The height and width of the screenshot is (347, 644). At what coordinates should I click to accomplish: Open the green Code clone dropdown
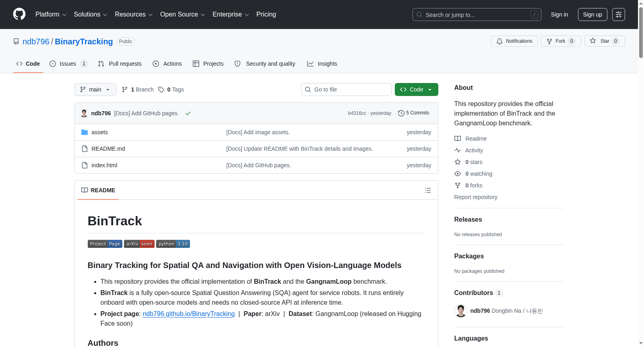tap(417, 89)
